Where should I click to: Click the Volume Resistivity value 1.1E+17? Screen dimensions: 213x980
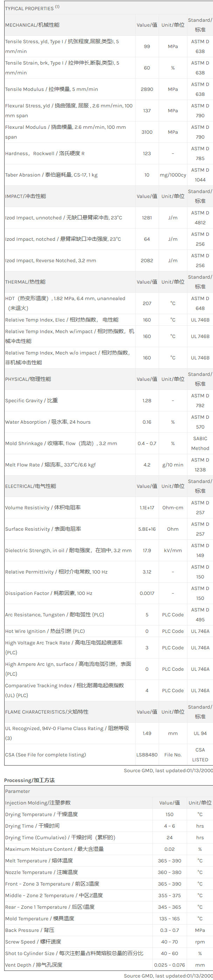[147, 508]
